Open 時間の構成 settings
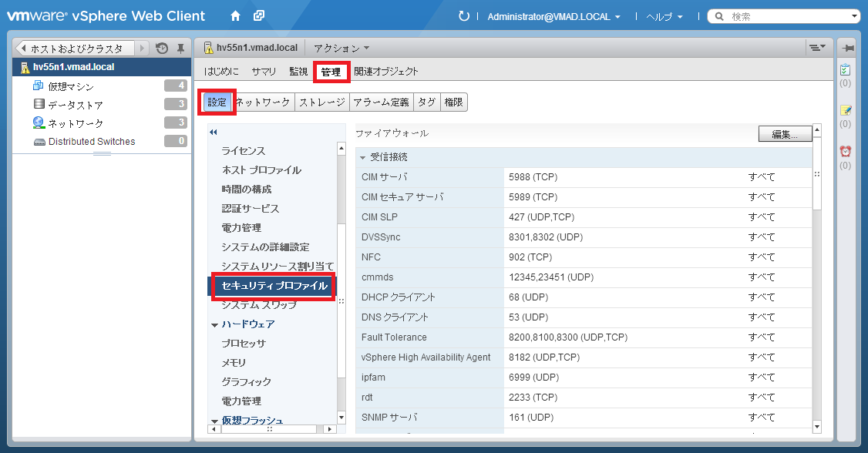Viewport: 868px width, 453px height. point(247,190)
